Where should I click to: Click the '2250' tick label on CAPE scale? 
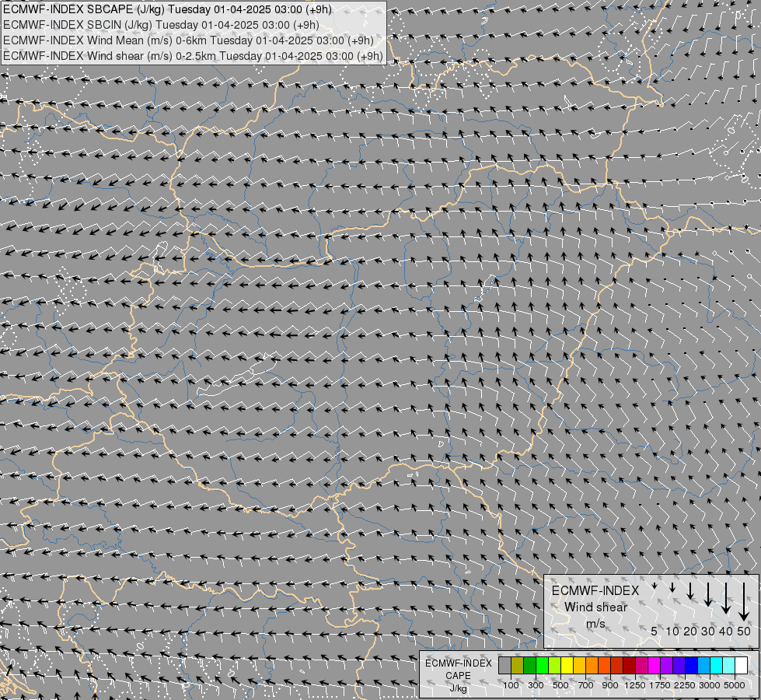[x=685, y=685]
